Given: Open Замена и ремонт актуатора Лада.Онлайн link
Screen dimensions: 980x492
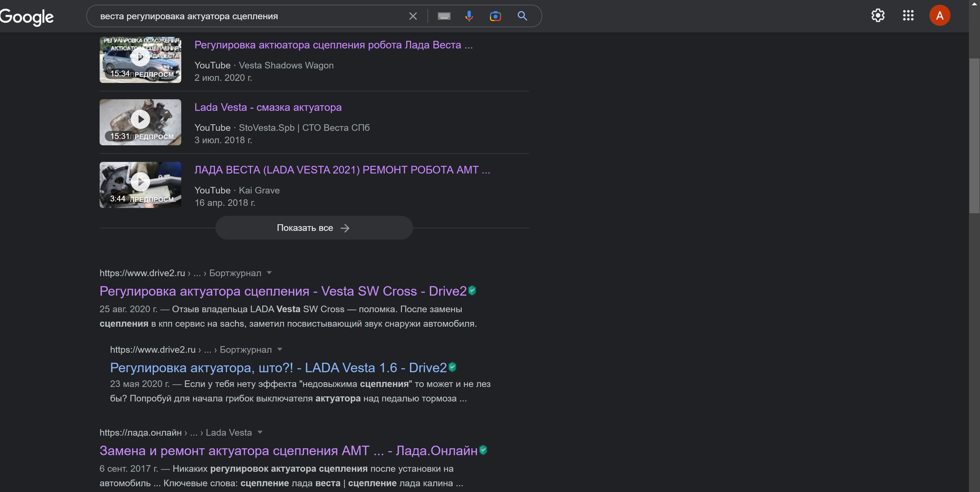Looking at the screenshot, I should (x=288, y=450).
